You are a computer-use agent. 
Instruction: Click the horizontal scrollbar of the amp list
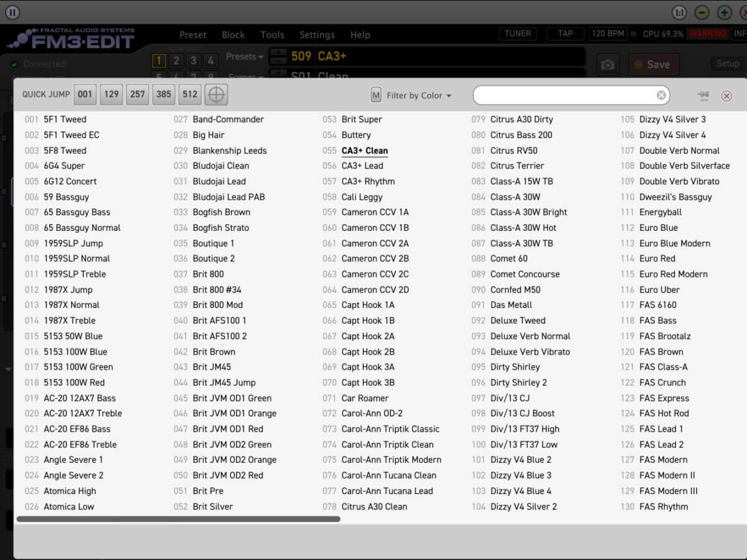point(178,519)
